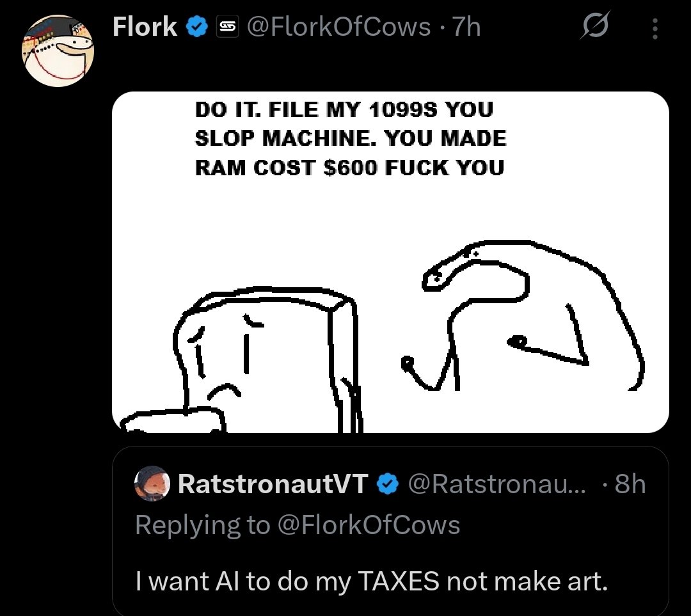Select the Flork display name
This screenshot has height=616, width=691.
(x=145, y=27)
